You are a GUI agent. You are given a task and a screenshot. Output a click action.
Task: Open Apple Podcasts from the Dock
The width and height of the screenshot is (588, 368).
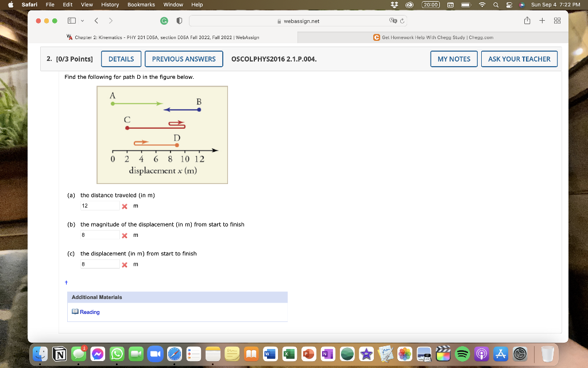481,355
